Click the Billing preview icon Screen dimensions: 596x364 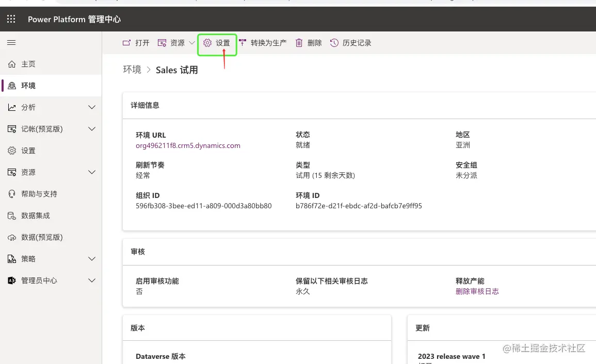12,129
